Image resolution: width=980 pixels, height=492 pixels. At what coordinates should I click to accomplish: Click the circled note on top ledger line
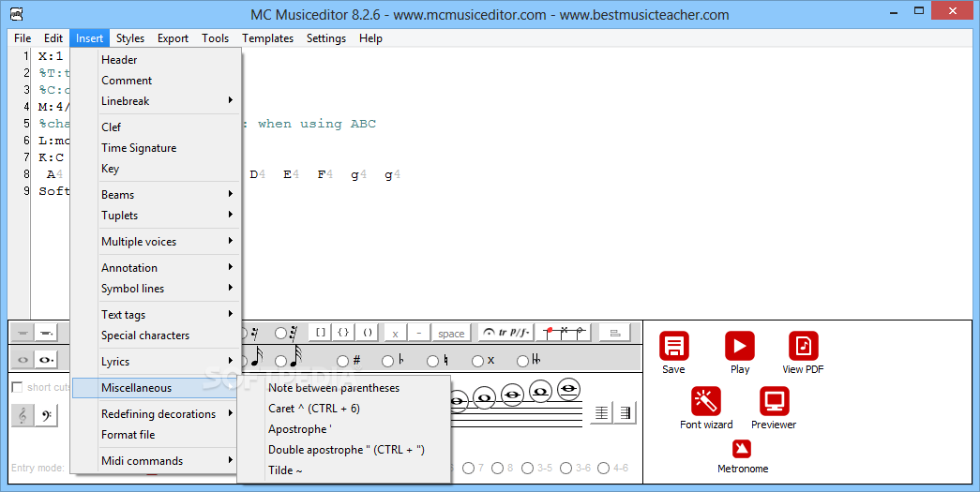coord(568,389)
